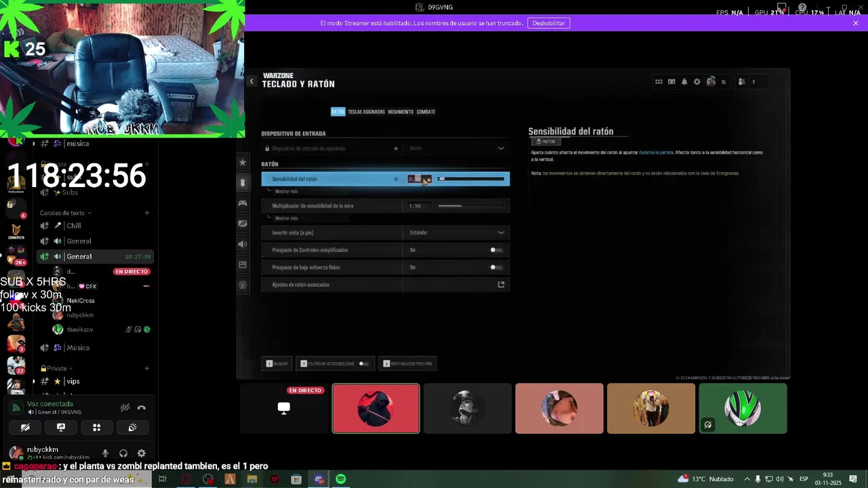Open the audio speaker category in settings sidebar
Image resolution: width=868 pixels, height=488 pixels.
(x=243, y=244)
